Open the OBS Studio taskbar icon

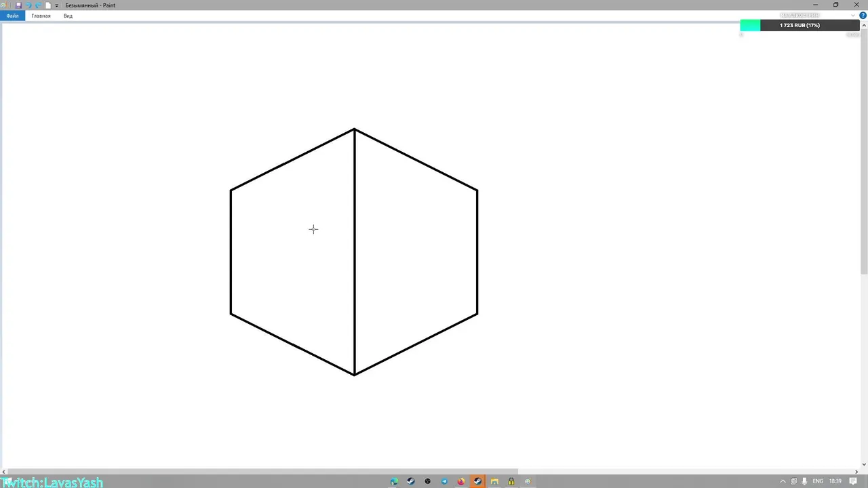(x=427, y=481)
